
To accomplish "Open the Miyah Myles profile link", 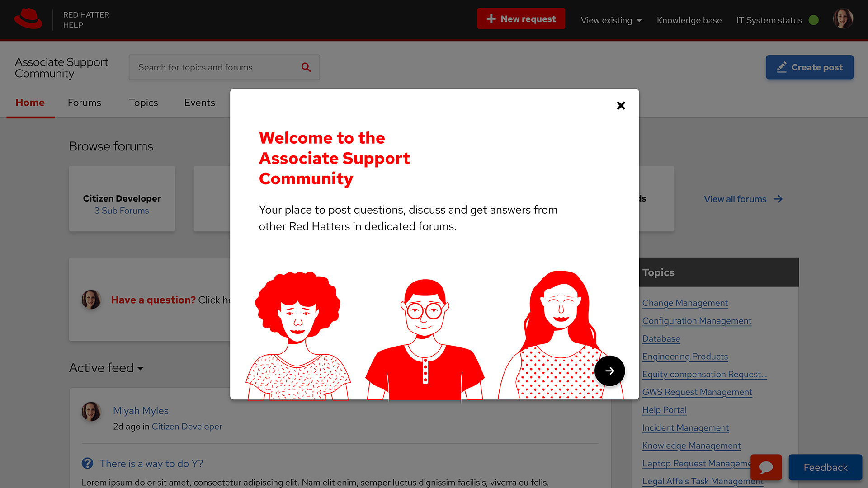I will coord(141,411).
